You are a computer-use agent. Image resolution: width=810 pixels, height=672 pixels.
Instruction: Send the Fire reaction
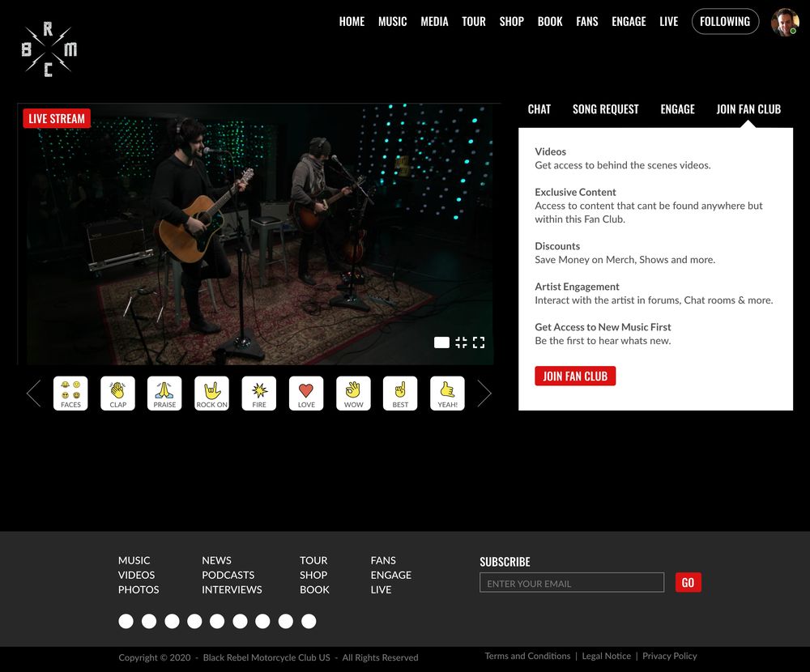pos(259,393)
